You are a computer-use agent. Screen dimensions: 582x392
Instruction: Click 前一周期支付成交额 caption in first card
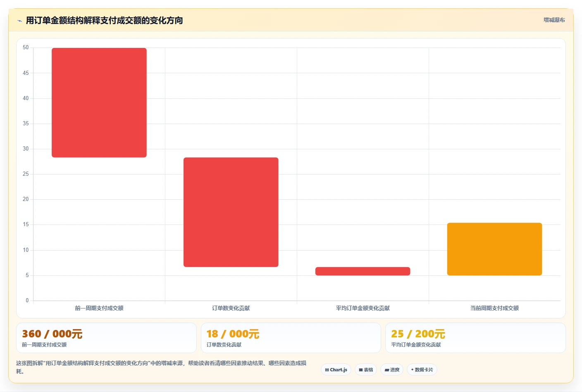click(x=44, y=345)
